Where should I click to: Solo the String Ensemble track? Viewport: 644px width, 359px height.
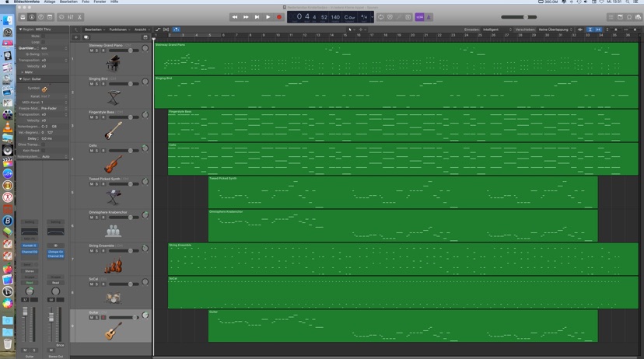click(x=97, y=251)
